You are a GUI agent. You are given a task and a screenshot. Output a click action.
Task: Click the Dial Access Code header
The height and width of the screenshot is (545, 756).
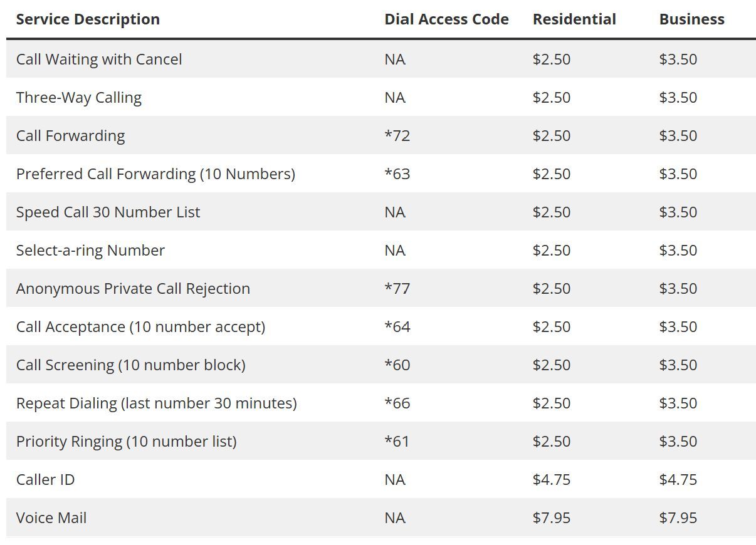pos(446,19)
